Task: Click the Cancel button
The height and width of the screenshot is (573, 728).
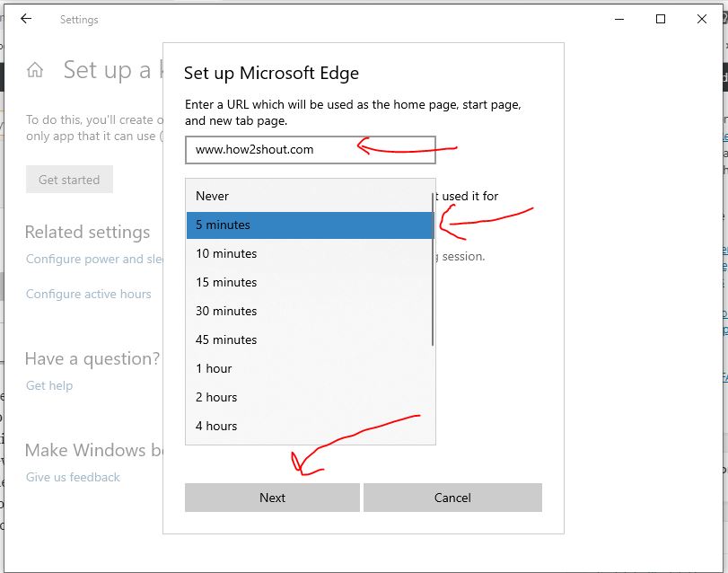Action: (x=452, y=498)
